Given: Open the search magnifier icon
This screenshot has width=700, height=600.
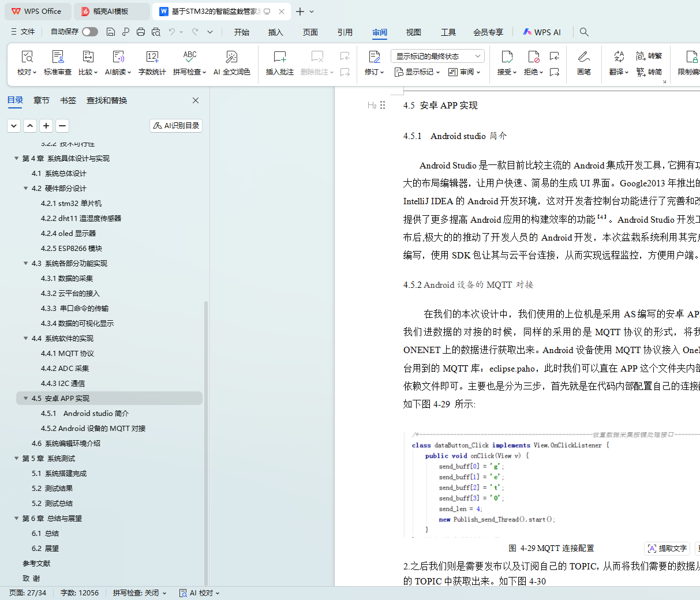Looking at the screenshot, I should [584, 32].
